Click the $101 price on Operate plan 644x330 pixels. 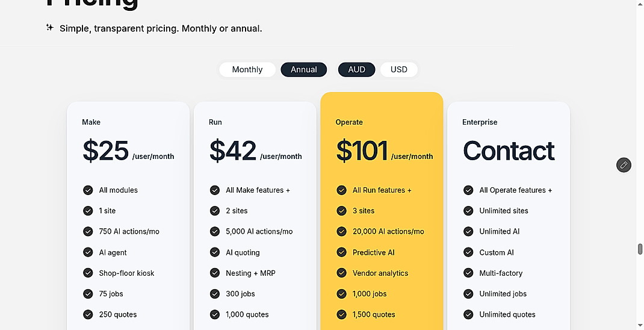click(x=362, y=151)
